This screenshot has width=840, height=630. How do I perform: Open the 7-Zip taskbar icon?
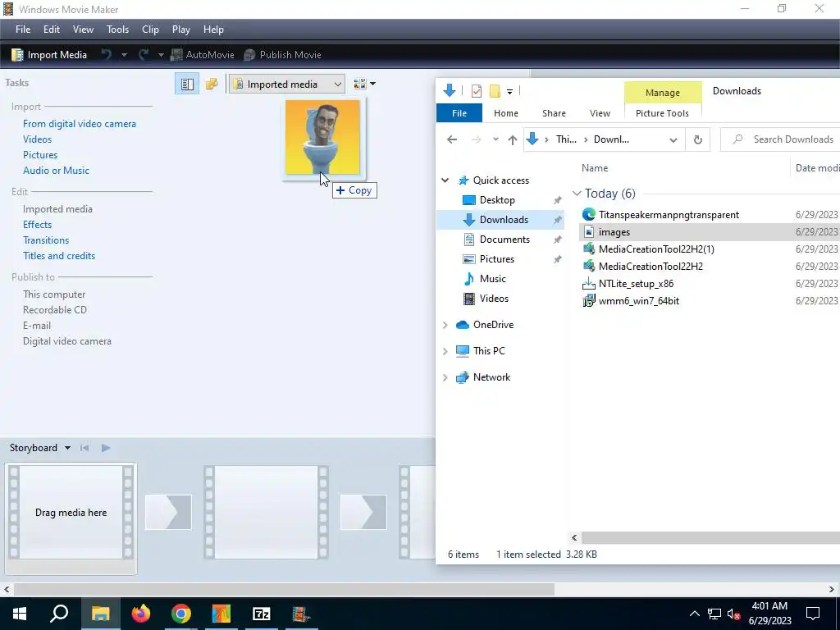(x=262, y=614)
